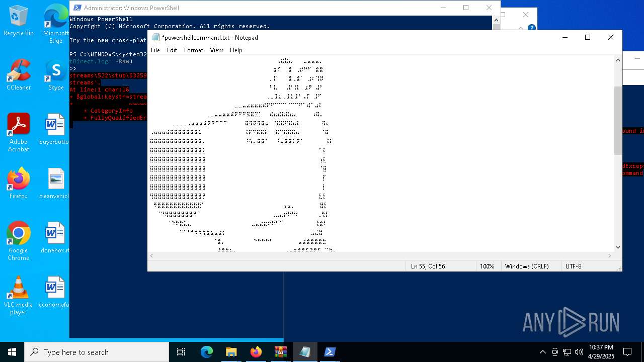The image size is (644, 362).
Task: Click Notepad horizontal scroll left arrow
Action: [151, 255]
